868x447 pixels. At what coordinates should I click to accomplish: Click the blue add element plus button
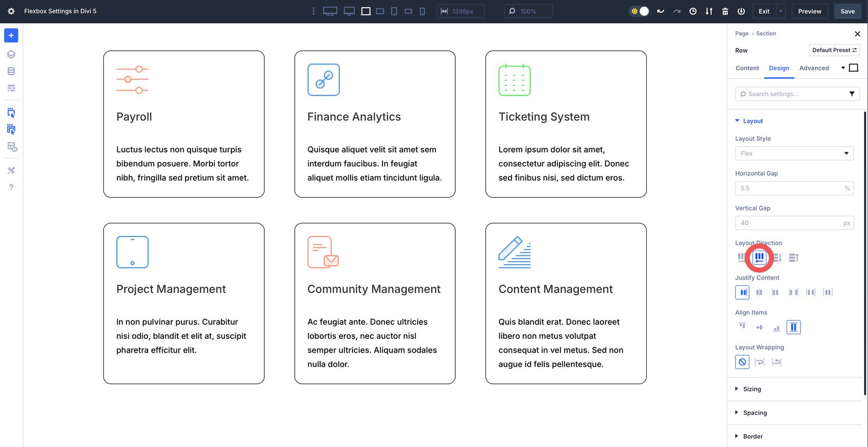pyautogui.click(x=11, y=35)
